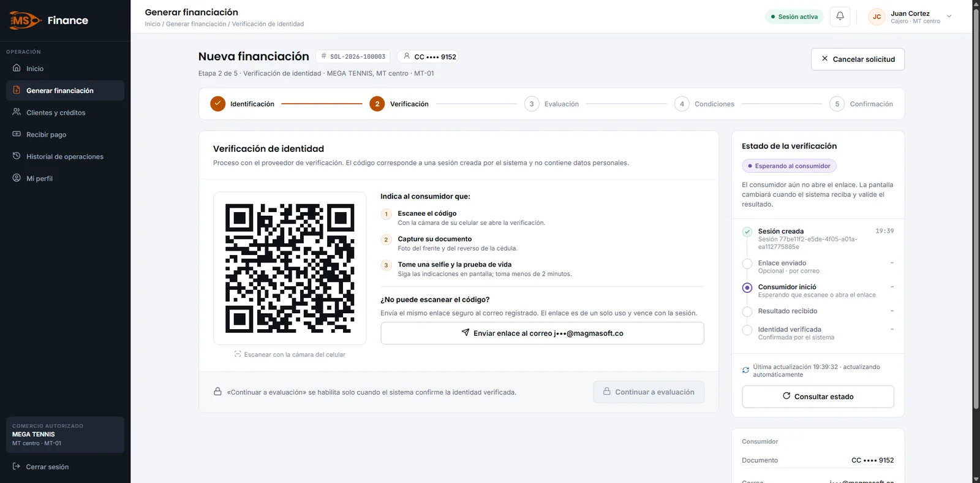Click Generar financiación breadcrumb link
The width and height of the screenshot is (980, 483).
pos(196,24)
